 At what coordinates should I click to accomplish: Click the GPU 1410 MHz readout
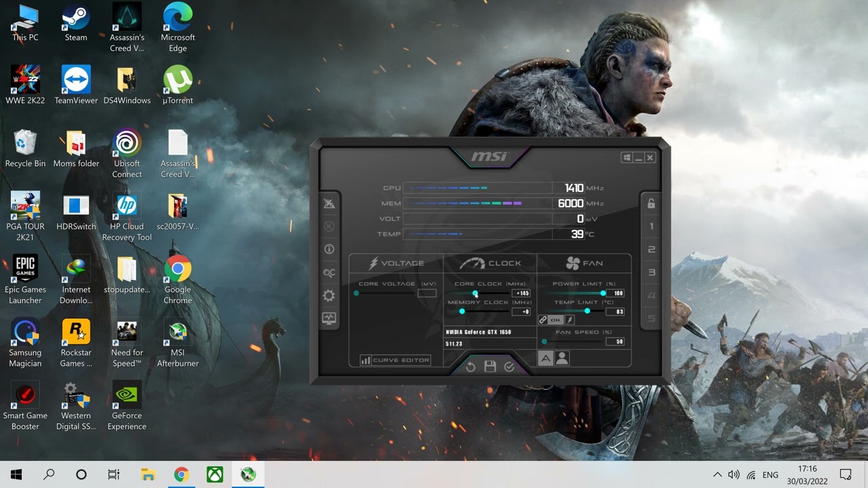click(574, 188)
